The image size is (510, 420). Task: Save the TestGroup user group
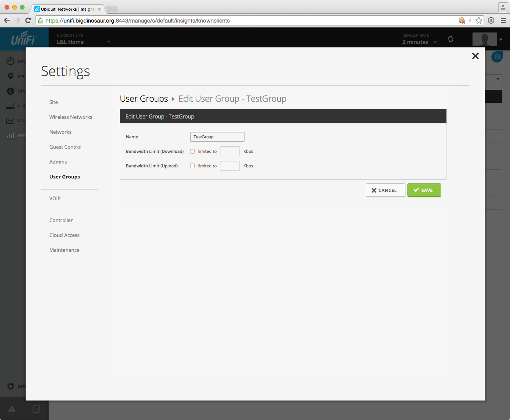click(x=424, y=190)
